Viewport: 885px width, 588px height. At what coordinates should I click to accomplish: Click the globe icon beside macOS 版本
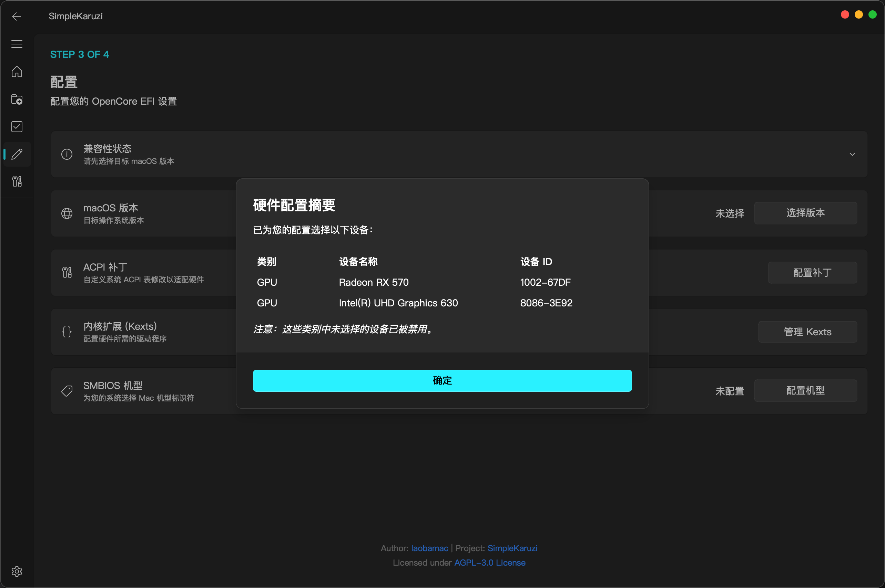(67, 213)
